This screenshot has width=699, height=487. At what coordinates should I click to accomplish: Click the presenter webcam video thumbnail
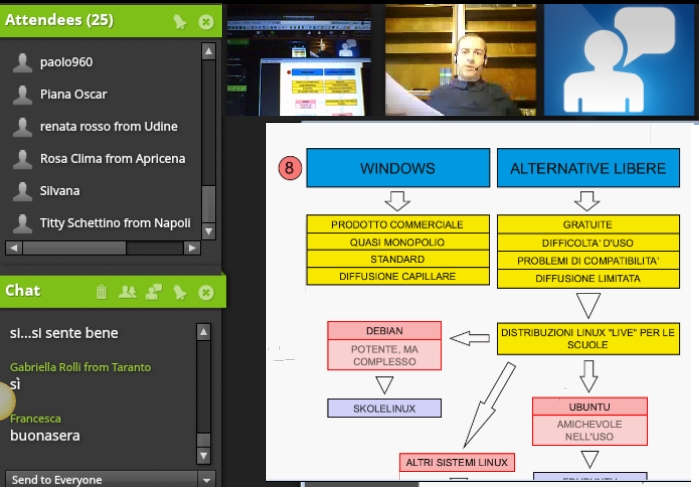[x=460, y=60]
